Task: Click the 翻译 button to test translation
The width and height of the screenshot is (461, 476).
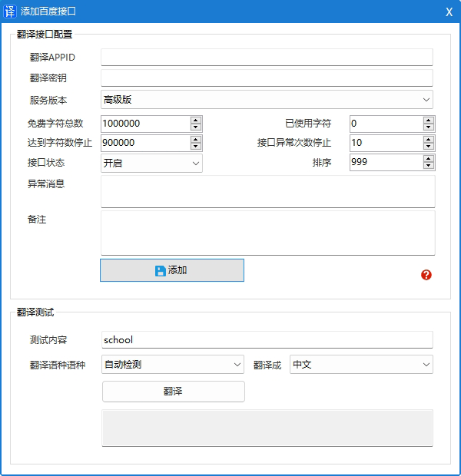Action: pyautogui.click(x=173, y=392)
